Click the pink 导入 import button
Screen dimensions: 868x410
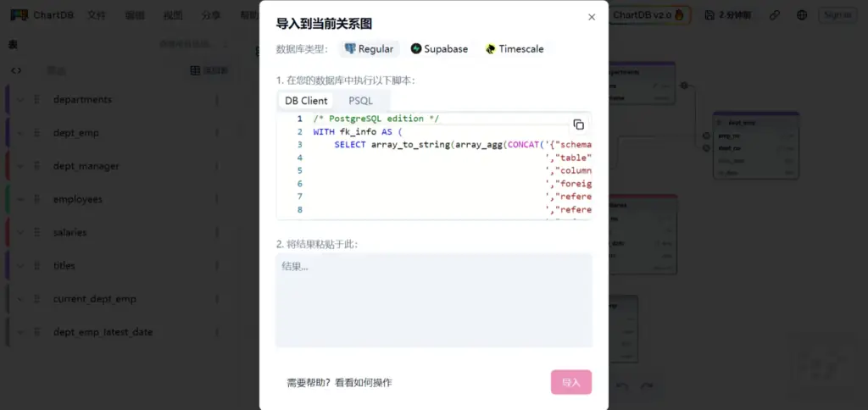(x=571, y=382)
